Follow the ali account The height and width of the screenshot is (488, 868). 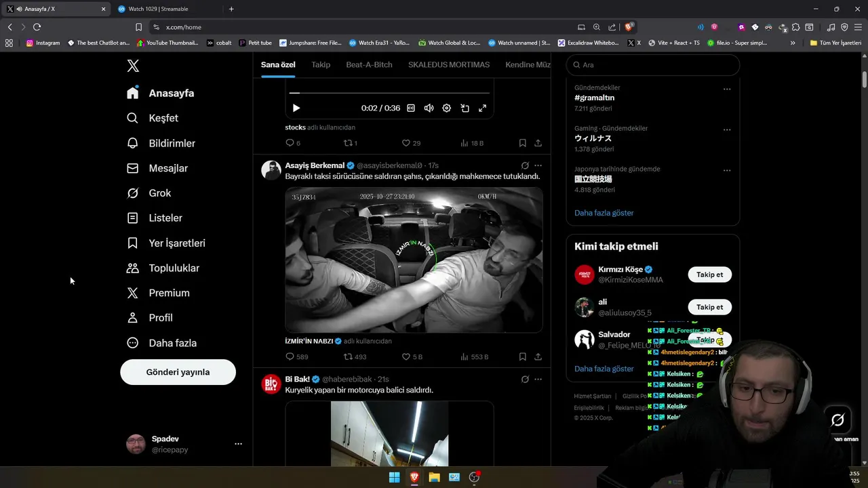(709, 307)
